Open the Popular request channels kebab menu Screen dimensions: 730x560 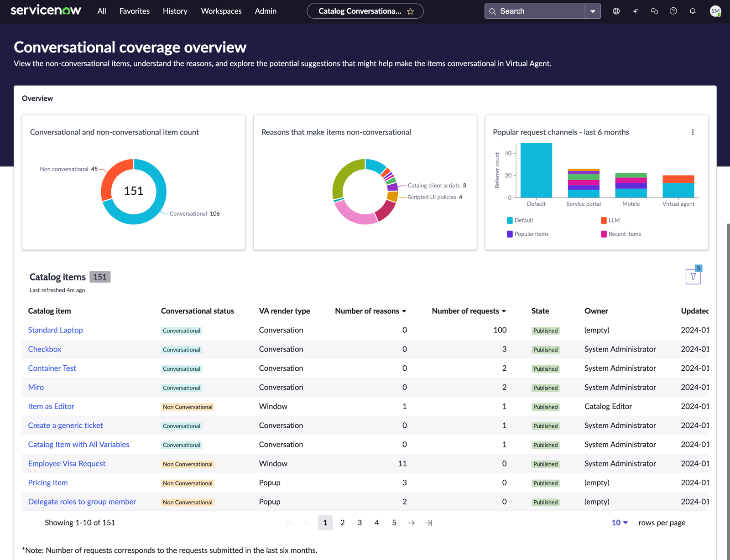[x=693, y=132]
